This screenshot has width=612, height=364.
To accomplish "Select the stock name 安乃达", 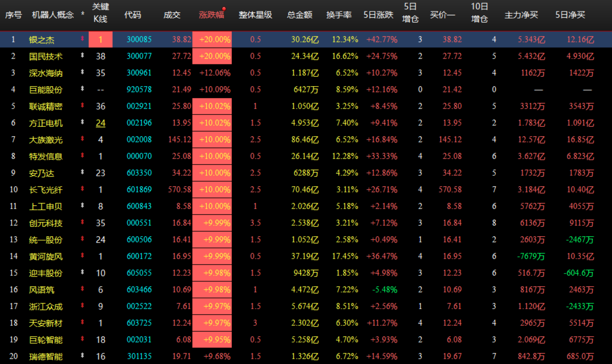I will point(41,173).
